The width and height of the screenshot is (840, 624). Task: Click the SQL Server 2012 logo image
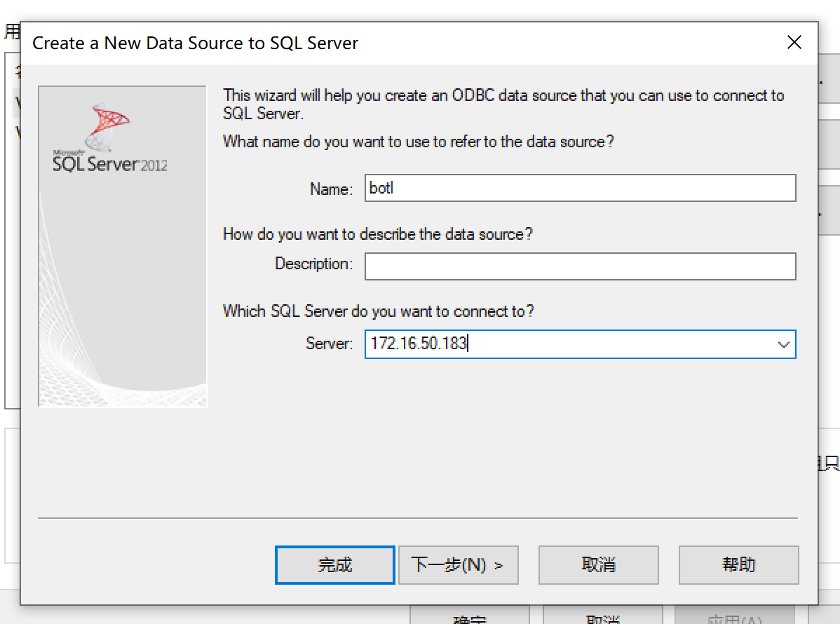coord(110,140)
